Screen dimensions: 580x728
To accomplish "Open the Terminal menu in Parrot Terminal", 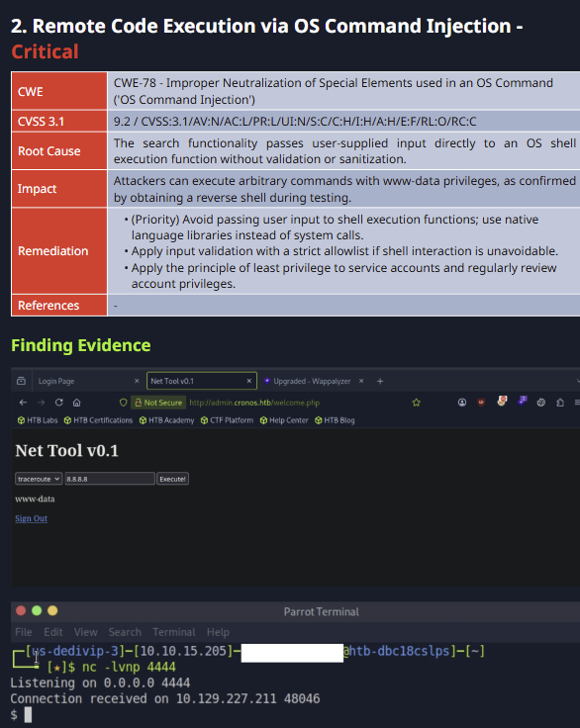I will point(174,632).
